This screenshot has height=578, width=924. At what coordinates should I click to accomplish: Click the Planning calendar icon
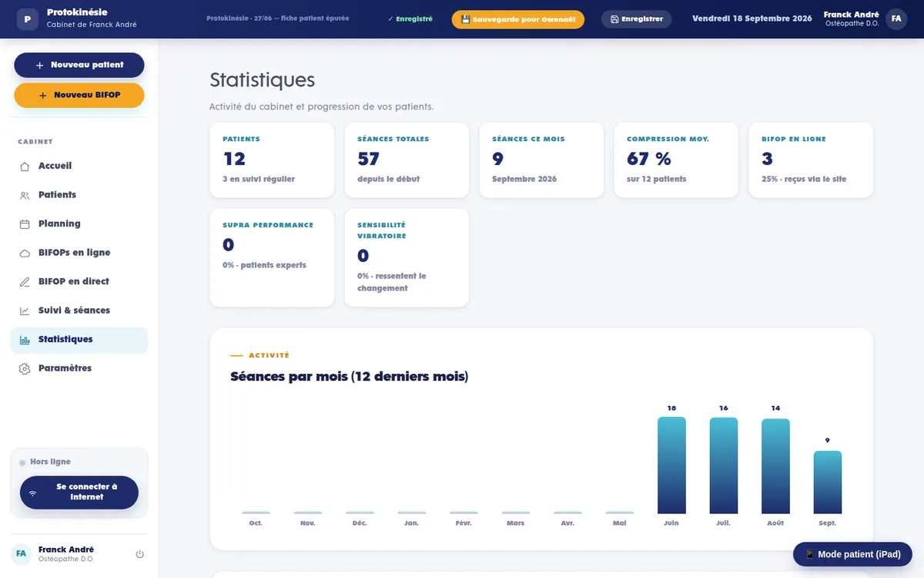tap(25, 223)
